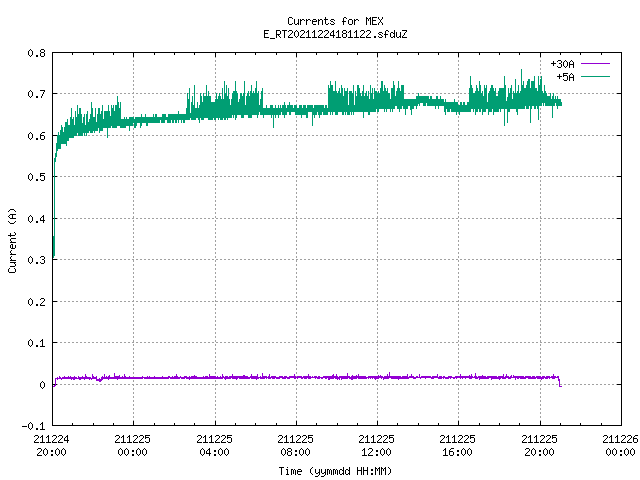The width and height of the screenshot is (640, 480).
Task: Select the file name E_RT20211224181122.sfduZ subtitle
Action: click(335, 34)
